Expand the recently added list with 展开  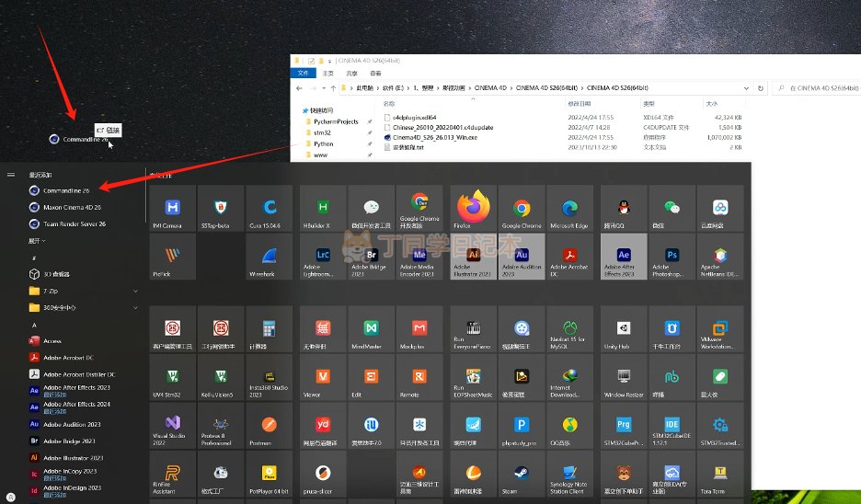point(39,240)
